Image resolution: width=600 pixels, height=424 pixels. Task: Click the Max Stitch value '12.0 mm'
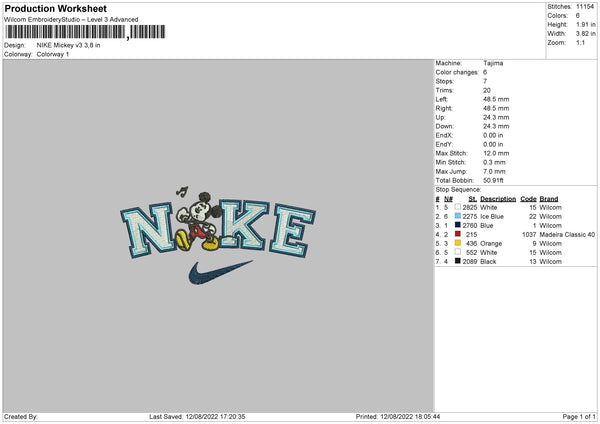(496, 153)
